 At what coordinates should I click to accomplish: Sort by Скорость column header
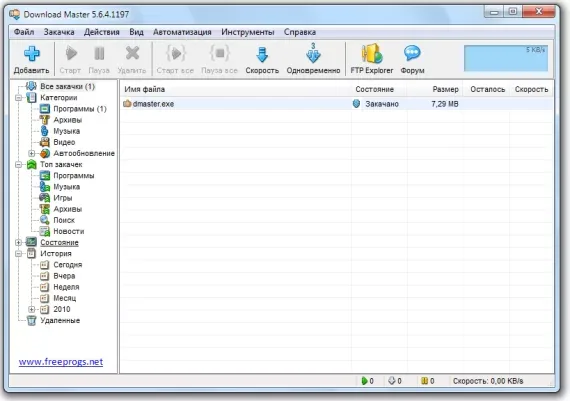(x=531, y=89)
